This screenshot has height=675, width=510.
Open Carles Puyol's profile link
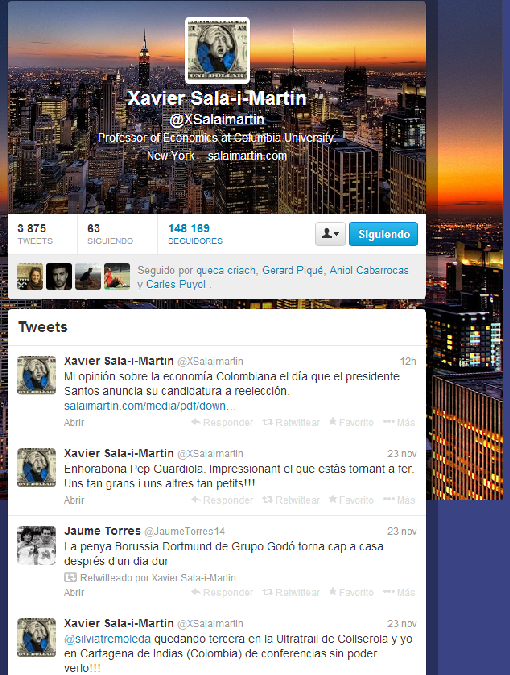[x=176, y=285]
